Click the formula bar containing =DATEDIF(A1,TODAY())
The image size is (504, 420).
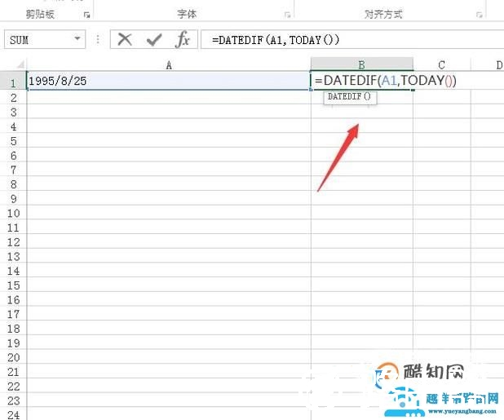(351, 39)
